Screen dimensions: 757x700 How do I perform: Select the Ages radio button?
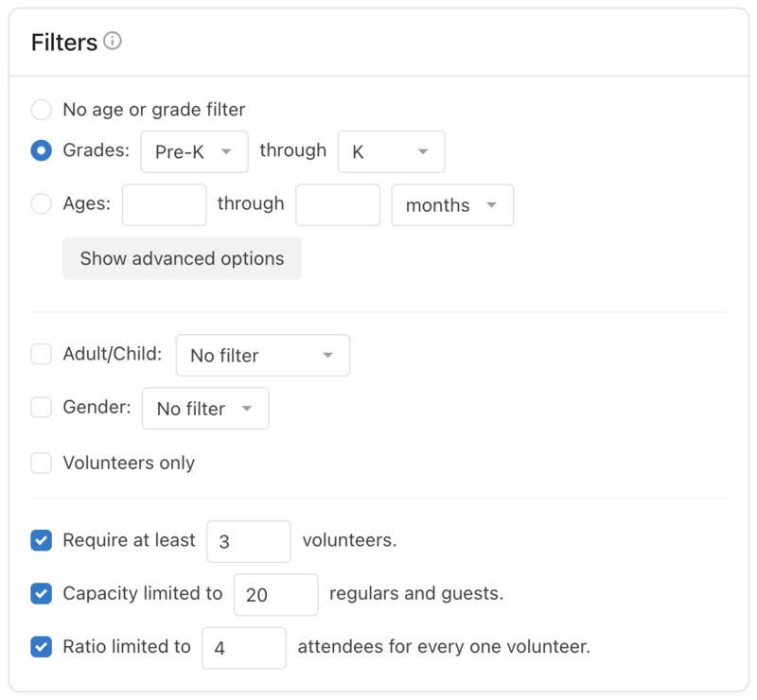[x=42, y=204]
